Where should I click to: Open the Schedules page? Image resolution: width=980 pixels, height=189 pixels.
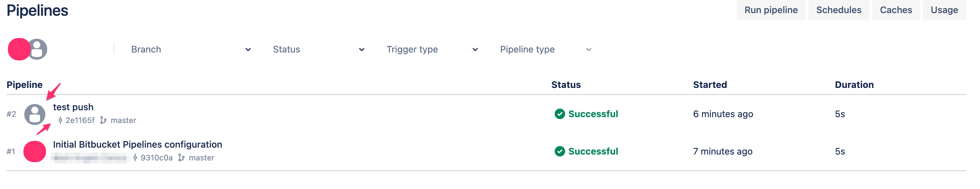(839, 10)
